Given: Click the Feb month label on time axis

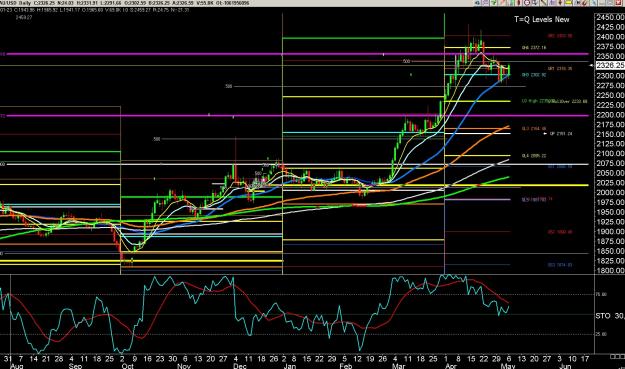Looking at the screenshot, I should pos(346,366).
